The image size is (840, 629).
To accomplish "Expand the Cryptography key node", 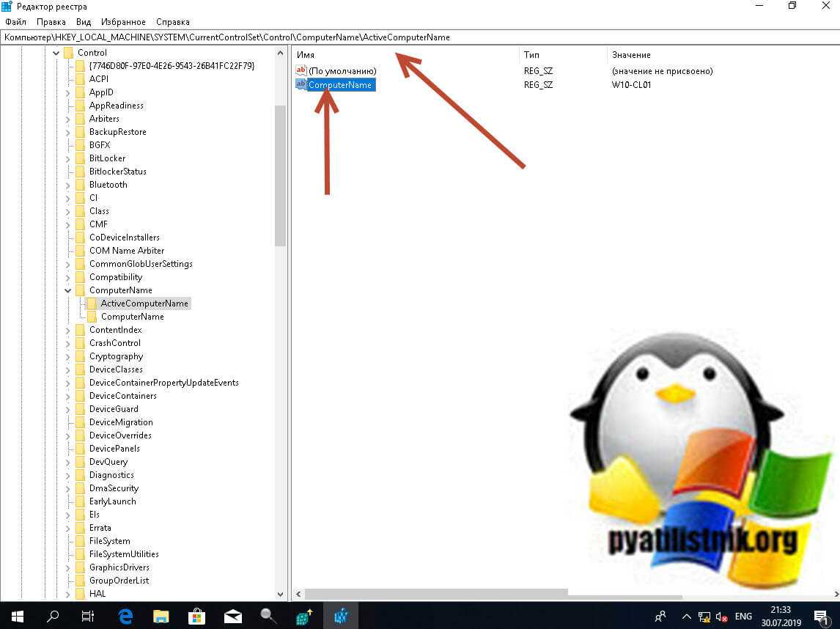I will (x=68, y=356).
